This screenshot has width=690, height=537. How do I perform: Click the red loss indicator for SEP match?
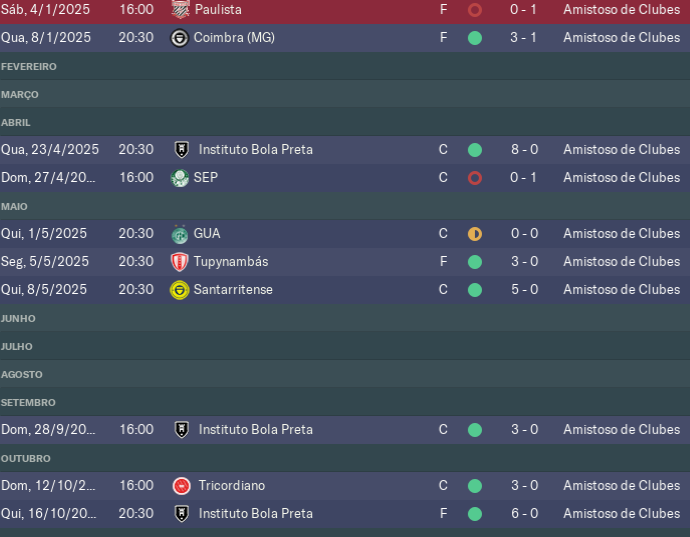pos(475,178)
